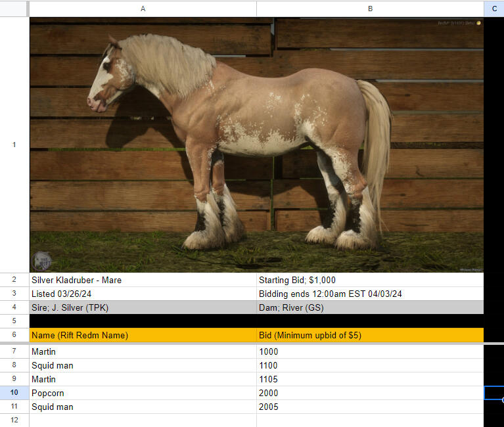Click the select-all corner box
The image size is (504, 427).
pyautogui.click(x=14, y=9)
